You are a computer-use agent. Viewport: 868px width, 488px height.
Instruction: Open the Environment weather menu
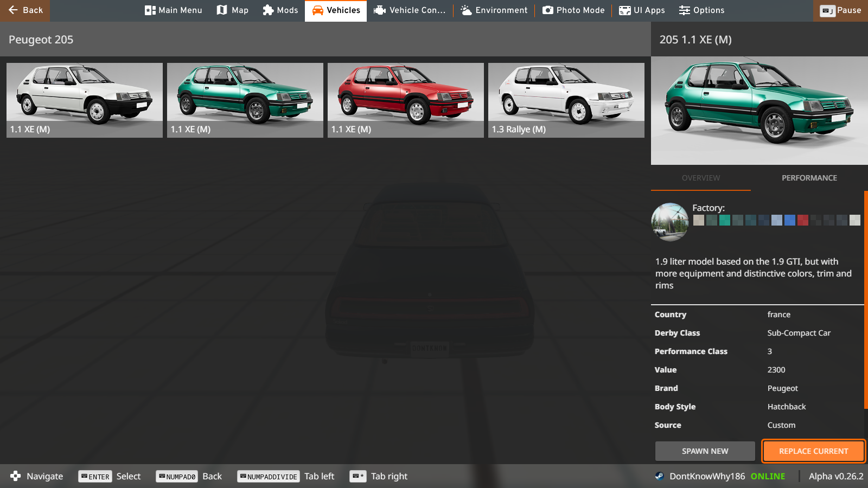click(494, 10)
